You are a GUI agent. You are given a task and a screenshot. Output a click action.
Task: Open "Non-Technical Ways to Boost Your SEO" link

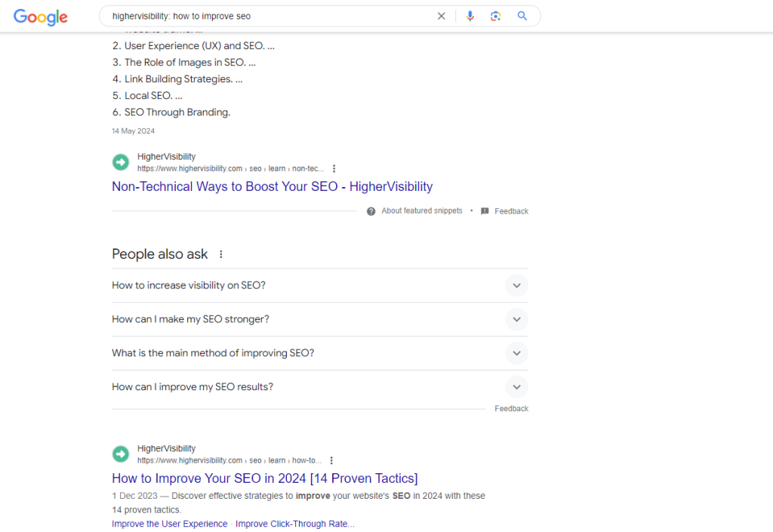[x=272, y=186]
